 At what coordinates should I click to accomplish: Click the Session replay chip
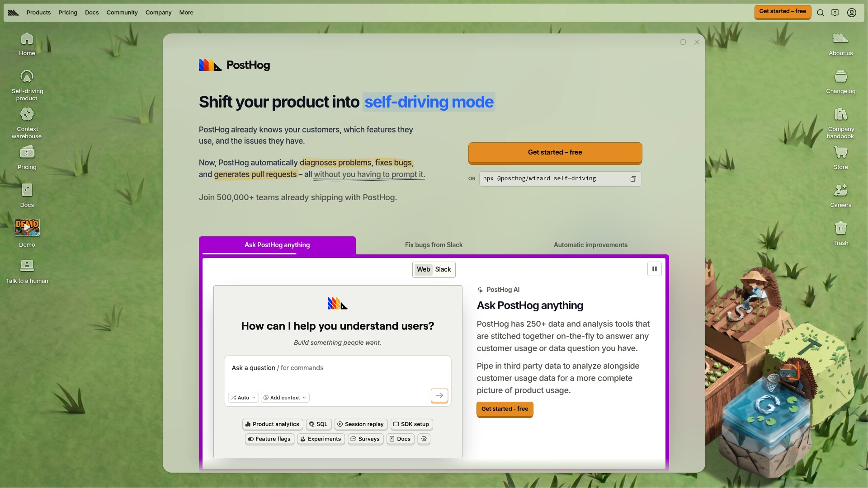(x=361, y=424)
